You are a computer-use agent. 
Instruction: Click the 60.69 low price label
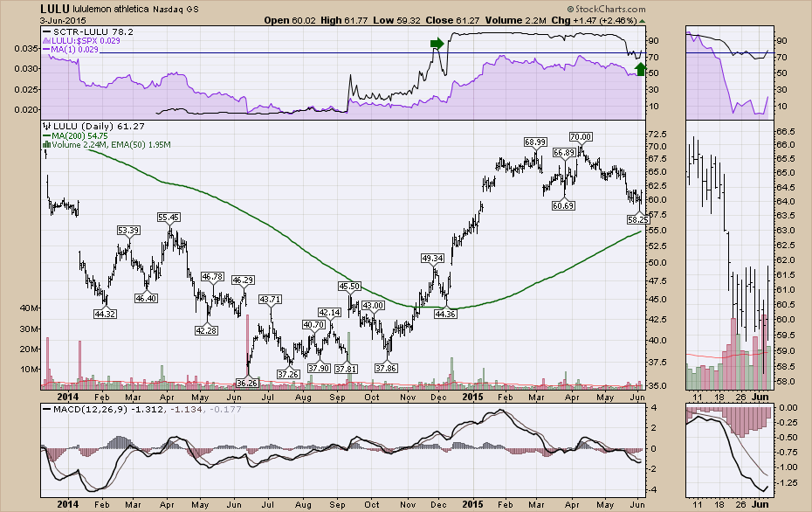pos(563,205)
